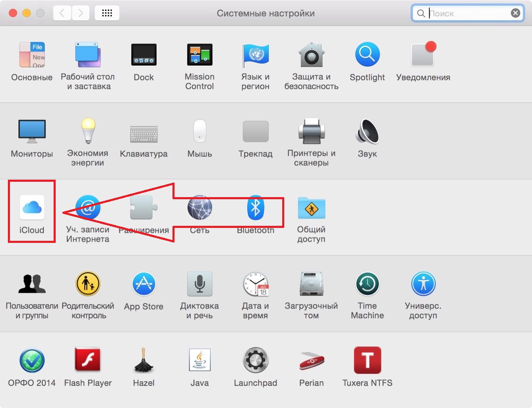532x408 pixels.
Task: Click the back navigation arrow
Action: (x=62, y=13)
